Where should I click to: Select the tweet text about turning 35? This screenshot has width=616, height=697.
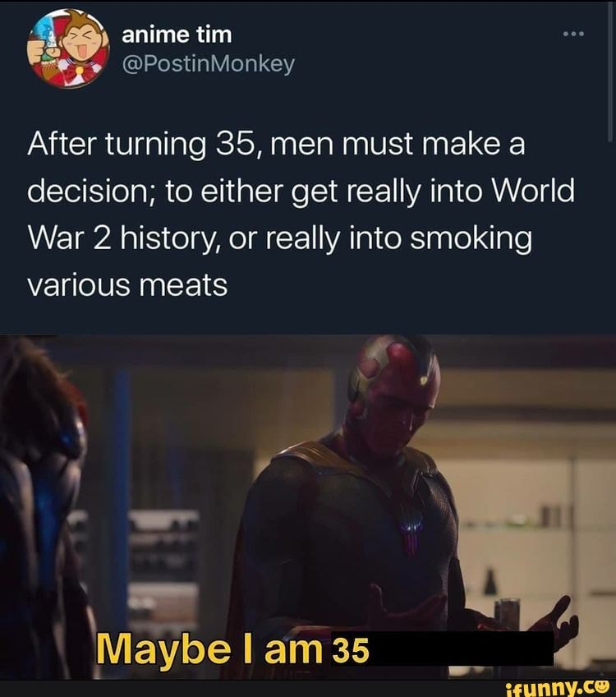tap(301, 215)
